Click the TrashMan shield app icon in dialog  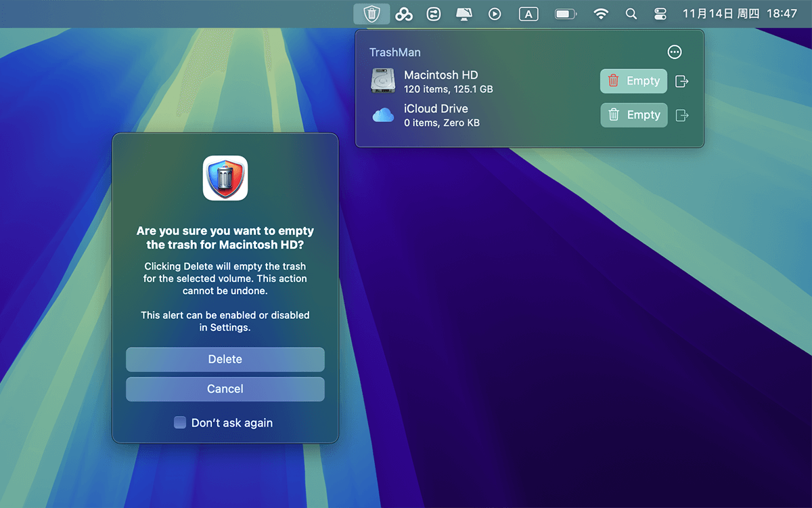click(x=225, y=178)
